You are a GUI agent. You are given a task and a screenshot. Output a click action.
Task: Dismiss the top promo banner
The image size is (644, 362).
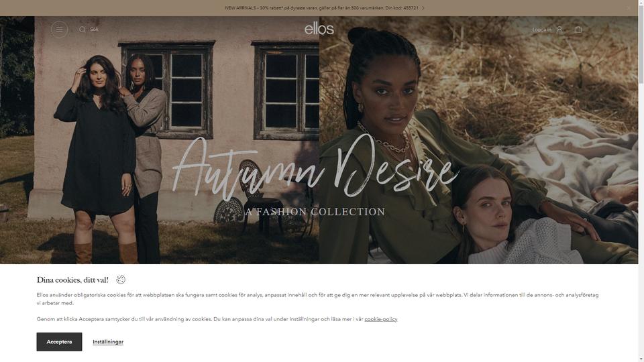click(x=629, y=8)
